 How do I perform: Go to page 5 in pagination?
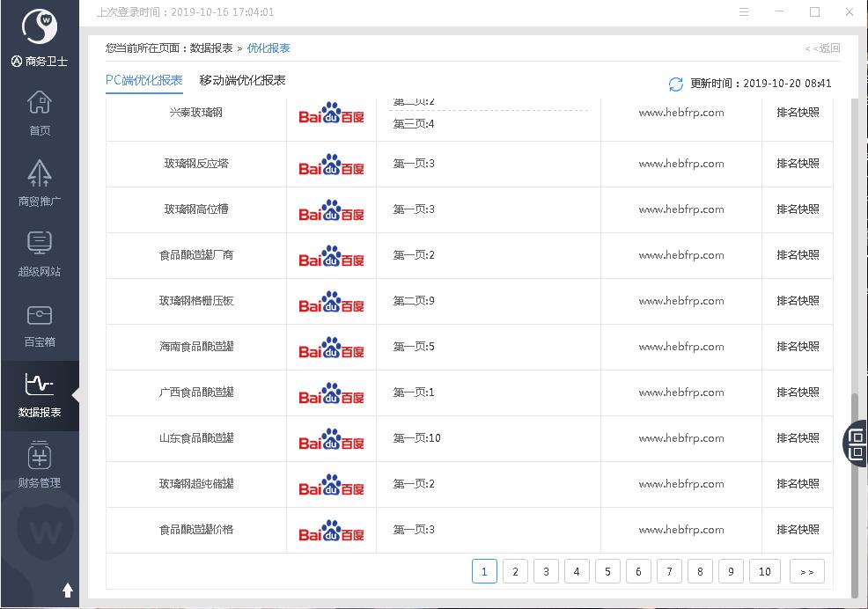(607, 571)
